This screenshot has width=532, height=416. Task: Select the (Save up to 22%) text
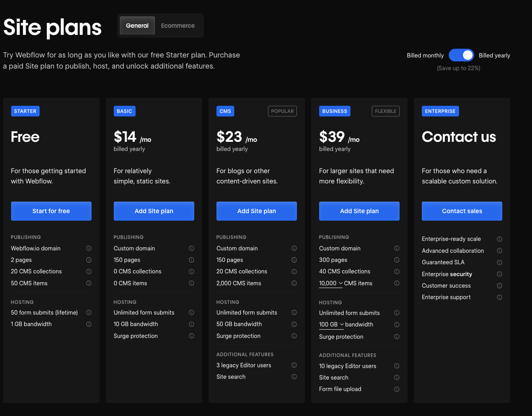459,68
